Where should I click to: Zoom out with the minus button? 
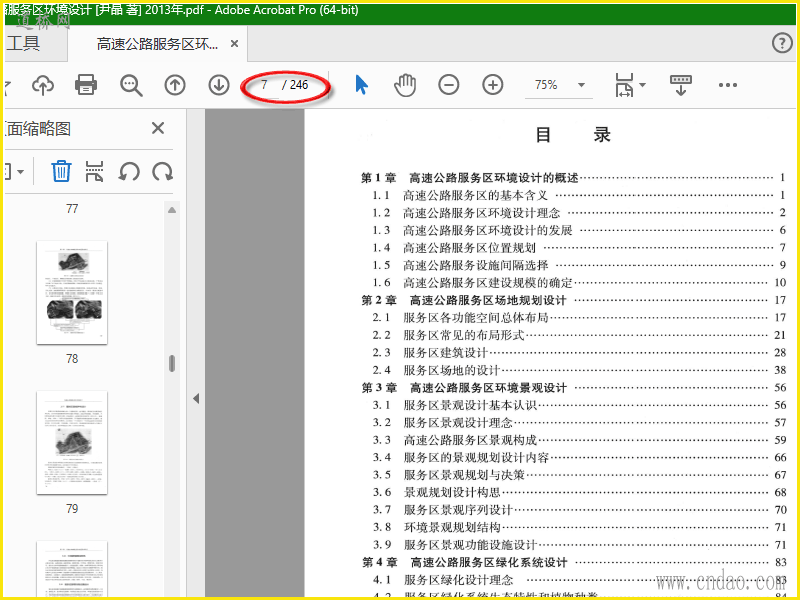point(448,85)
